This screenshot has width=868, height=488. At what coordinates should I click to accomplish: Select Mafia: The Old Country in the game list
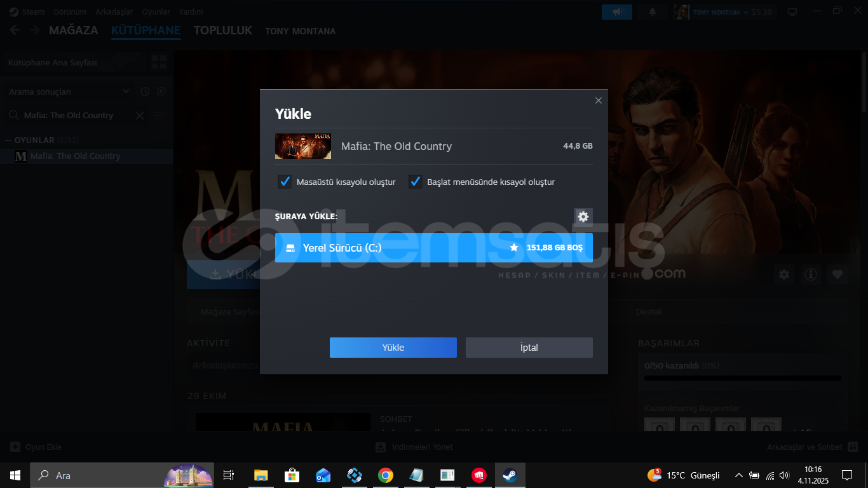point(86,156)
